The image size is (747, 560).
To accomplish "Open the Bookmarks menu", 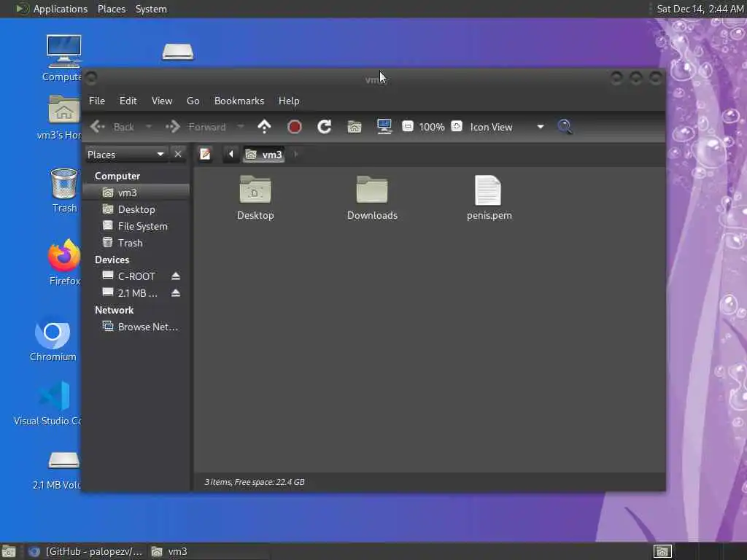I will point(239,101).
